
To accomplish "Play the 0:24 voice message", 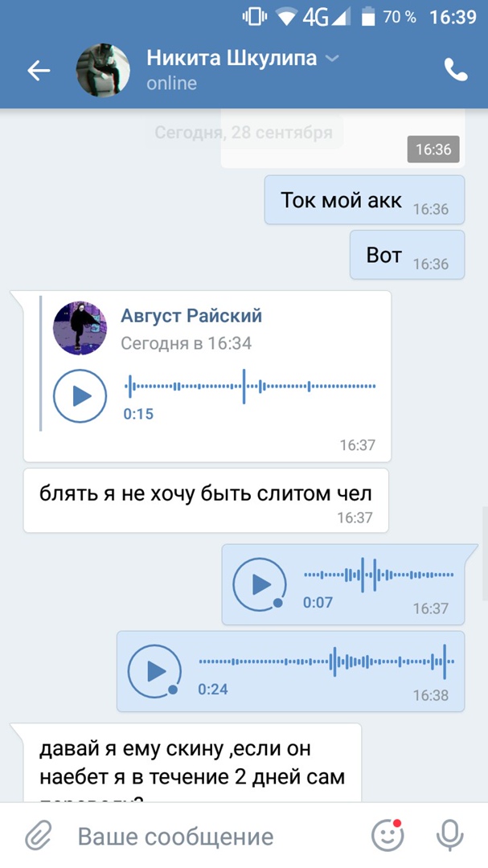I will point(154,671).
